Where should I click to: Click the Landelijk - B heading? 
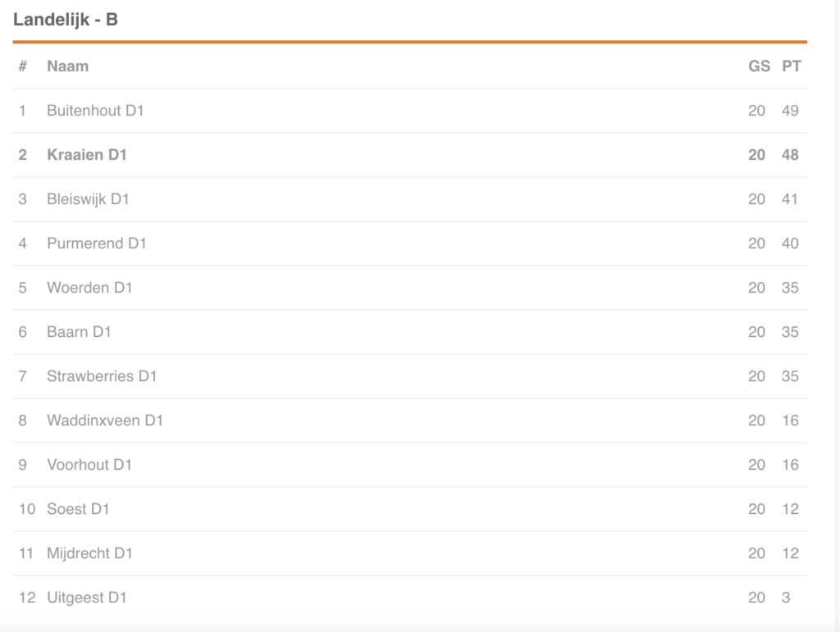66,20
